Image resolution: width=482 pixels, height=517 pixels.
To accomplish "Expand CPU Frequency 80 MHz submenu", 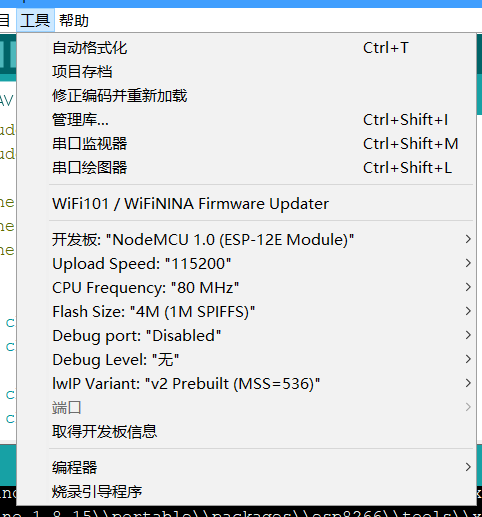I will pos(246,288).
